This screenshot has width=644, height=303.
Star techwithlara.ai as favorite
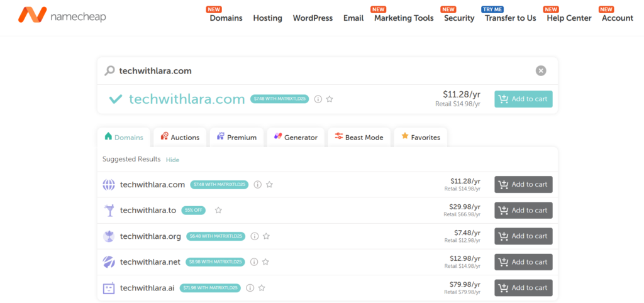click(262, 288)
